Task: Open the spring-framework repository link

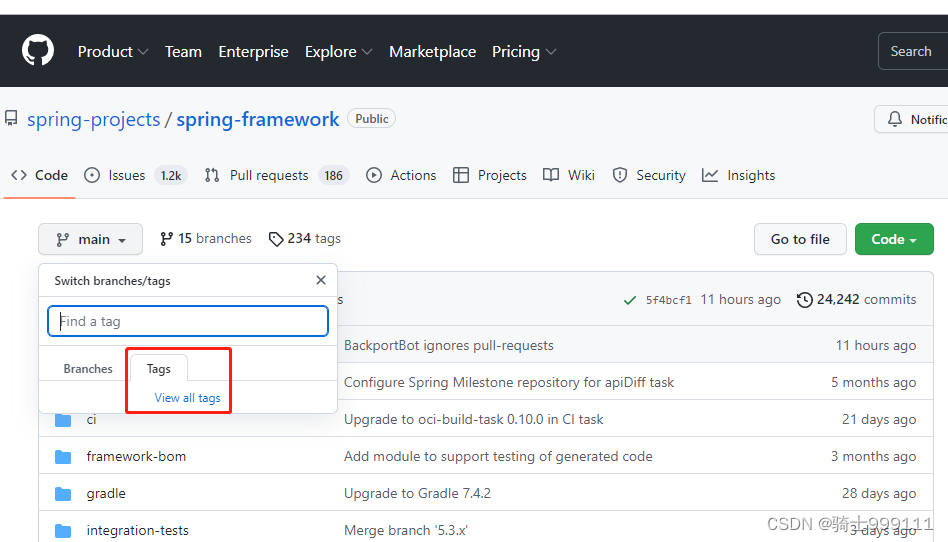Action: coord(258,119)
